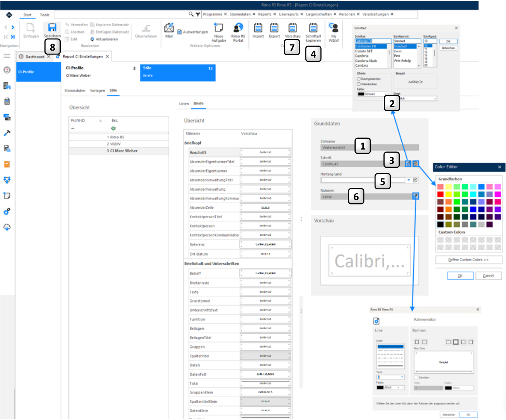Open Mail from the ribbon
Image resolution: width=506 pixels, height=420 pixels.
[169, 27]
